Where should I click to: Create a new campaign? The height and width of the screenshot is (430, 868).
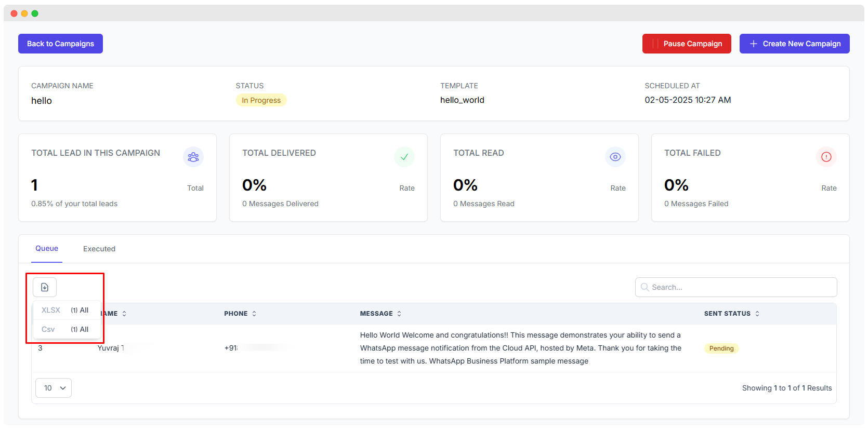tap(794, 44)
